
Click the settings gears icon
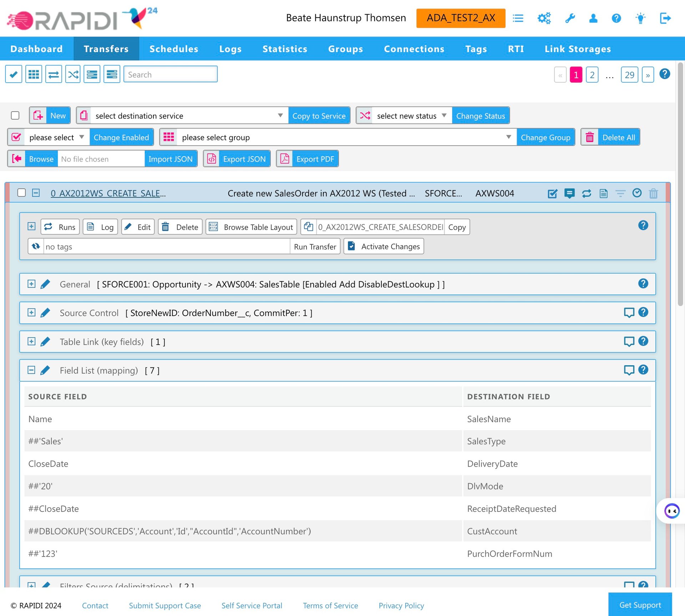544,18
